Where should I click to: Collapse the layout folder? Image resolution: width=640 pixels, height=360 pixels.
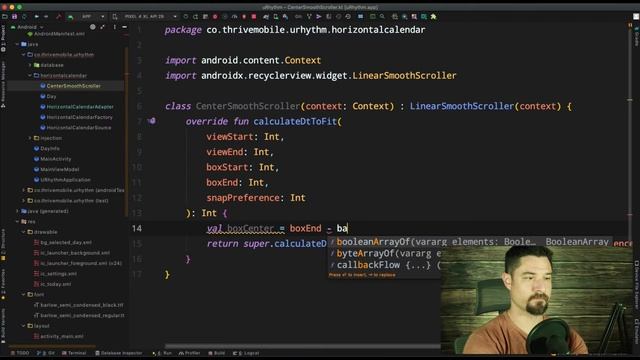(x=24, y=326)
